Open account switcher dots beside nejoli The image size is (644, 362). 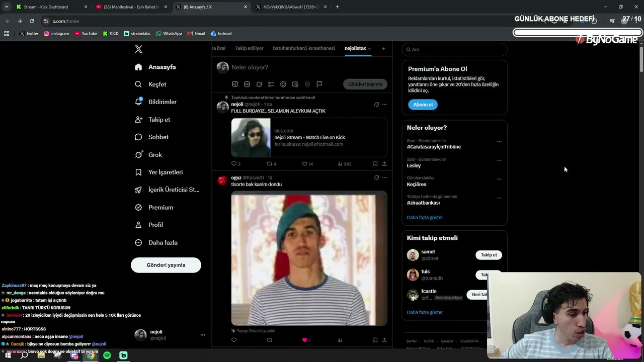pos(203,335)
